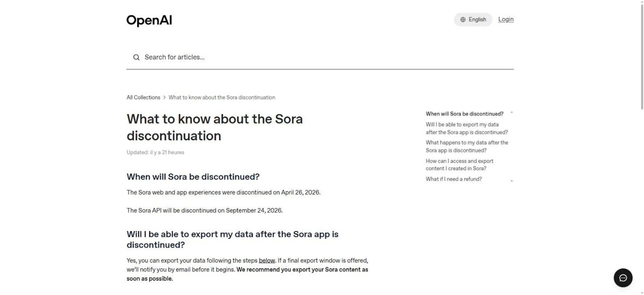Jump to 'What if I need a refund?' in contents
The image size is (644, 295).
pos(454,179)
